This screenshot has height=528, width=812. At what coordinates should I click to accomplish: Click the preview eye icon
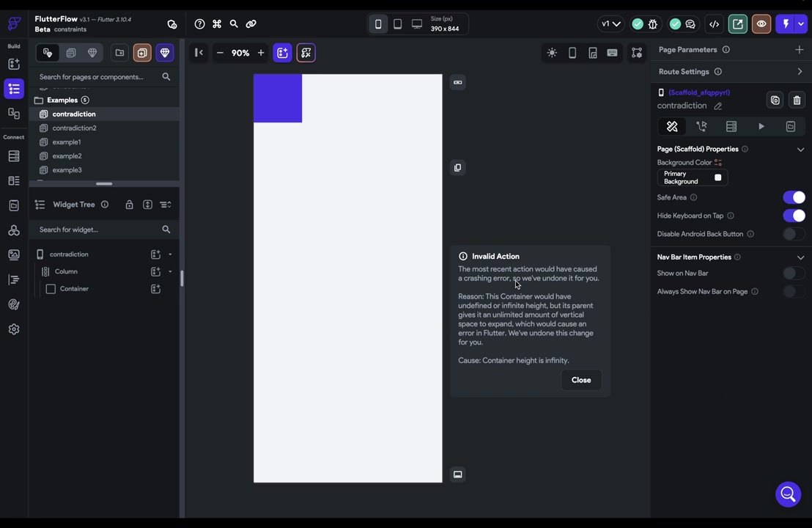pyautogui.click(x=761, y=24)
